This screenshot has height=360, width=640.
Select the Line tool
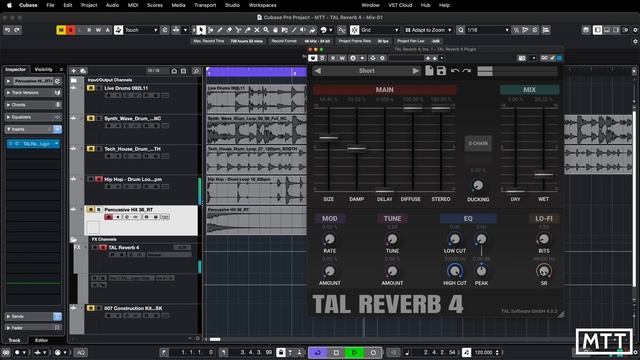(x=294, y=30)
